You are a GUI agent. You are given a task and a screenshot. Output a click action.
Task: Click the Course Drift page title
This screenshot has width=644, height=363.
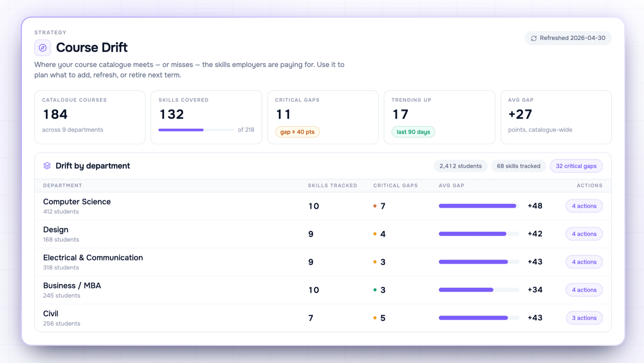pyautogui.click(x=92, y=47)
